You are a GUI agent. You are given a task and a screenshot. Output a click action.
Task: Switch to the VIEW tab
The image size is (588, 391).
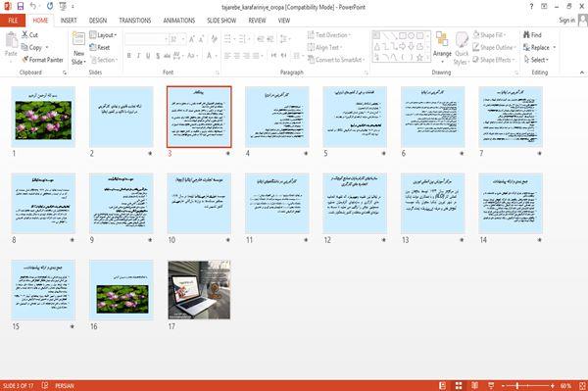tap(284, 21)
